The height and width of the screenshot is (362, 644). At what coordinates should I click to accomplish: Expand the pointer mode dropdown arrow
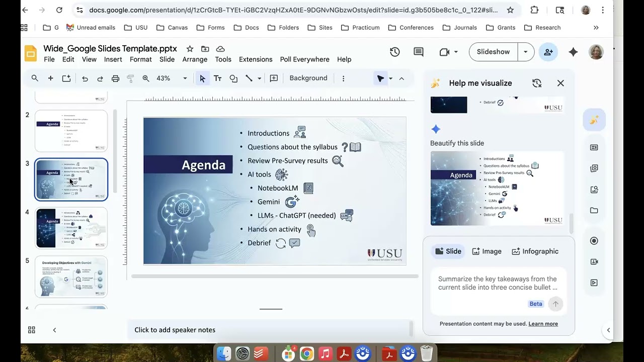coord(390,78)
